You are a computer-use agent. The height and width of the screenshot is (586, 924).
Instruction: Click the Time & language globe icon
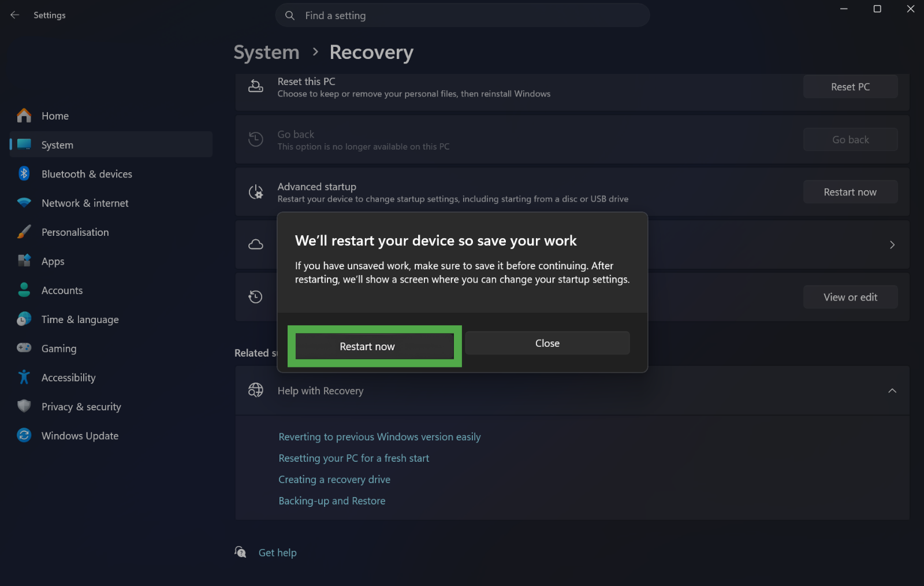coord(24,319)
